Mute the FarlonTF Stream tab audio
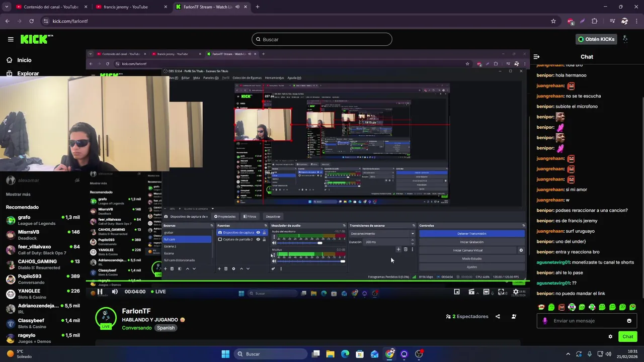 (x=237, y=7)
